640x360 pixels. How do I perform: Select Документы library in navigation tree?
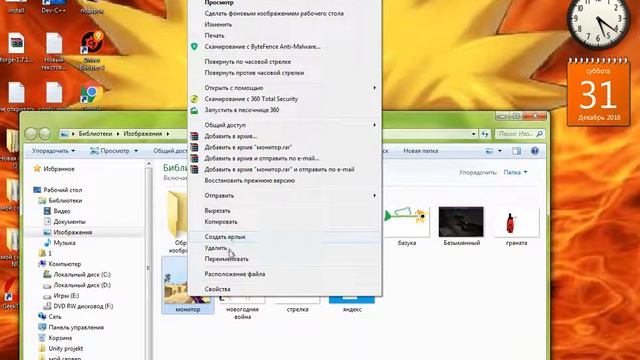point(69,222)
